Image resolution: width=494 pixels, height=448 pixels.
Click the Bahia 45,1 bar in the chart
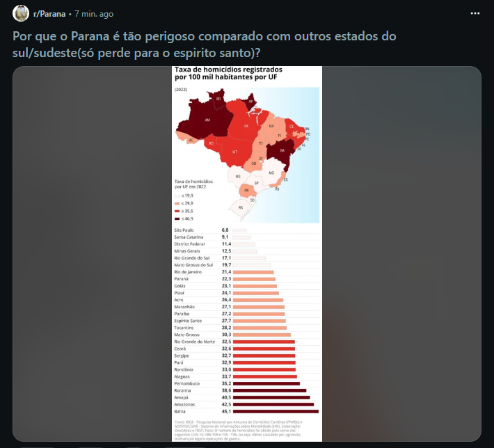[276, 411]
